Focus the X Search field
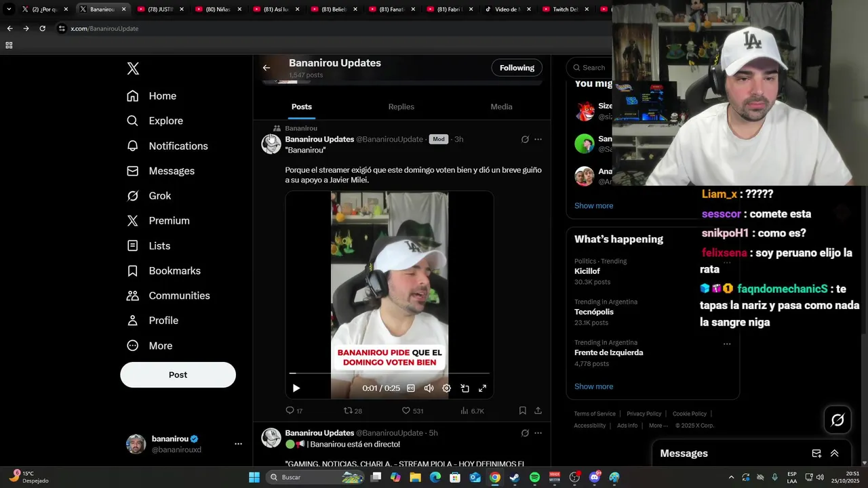868x488 pixels. click(589, 68)
